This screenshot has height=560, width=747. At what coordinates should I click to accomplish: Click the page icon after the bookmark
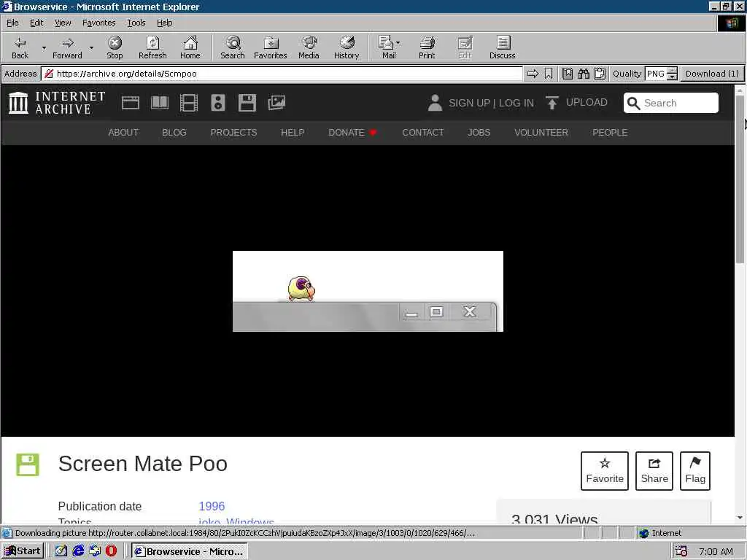click(567, 74)
